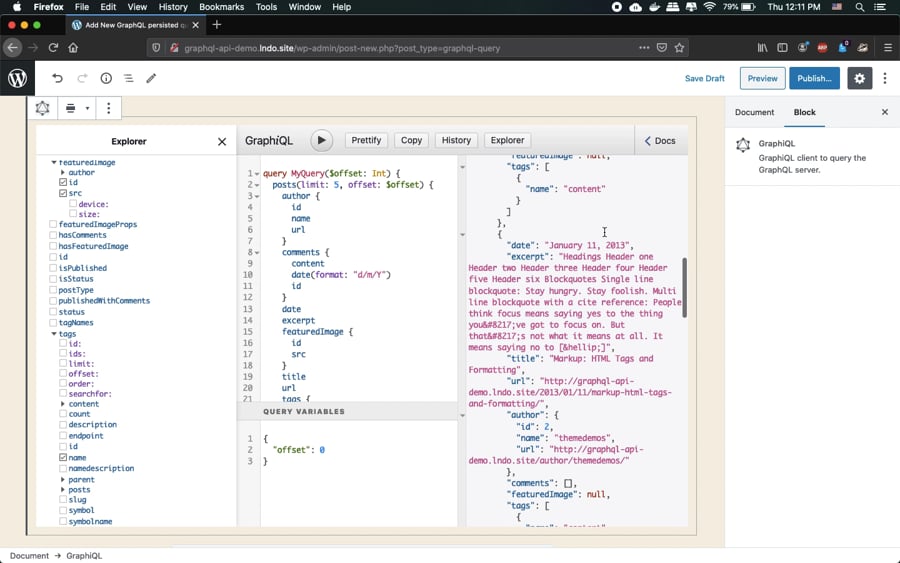The image size is (900, 563).
Task: Click Save Draft link
Action: [x=704, y=78]
